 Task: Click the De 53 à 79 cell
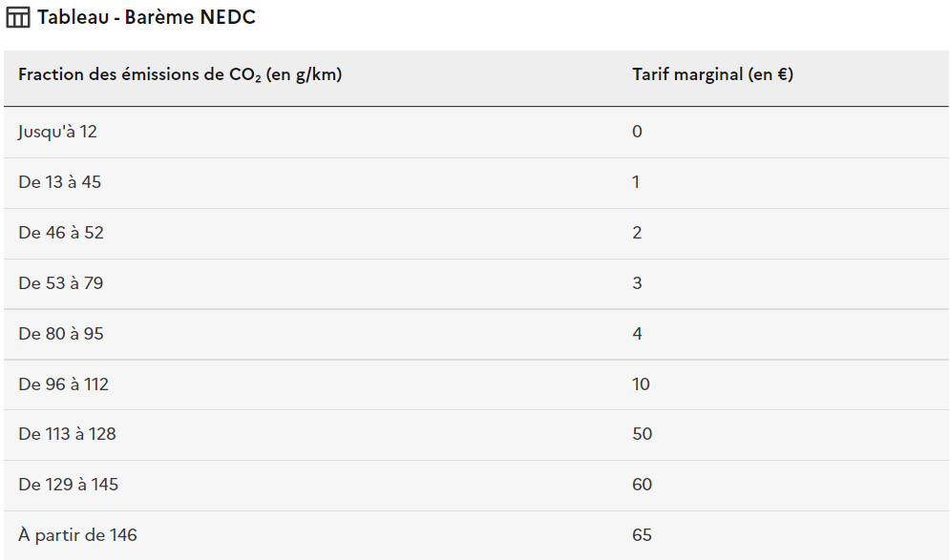tap(60, 283)
